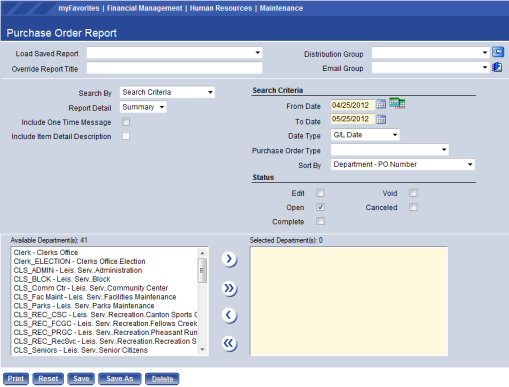Image resolution: width=509 pixels, height=387 pixels.
Task: Move selected department right with single arrow
Action: pos(229,259)
